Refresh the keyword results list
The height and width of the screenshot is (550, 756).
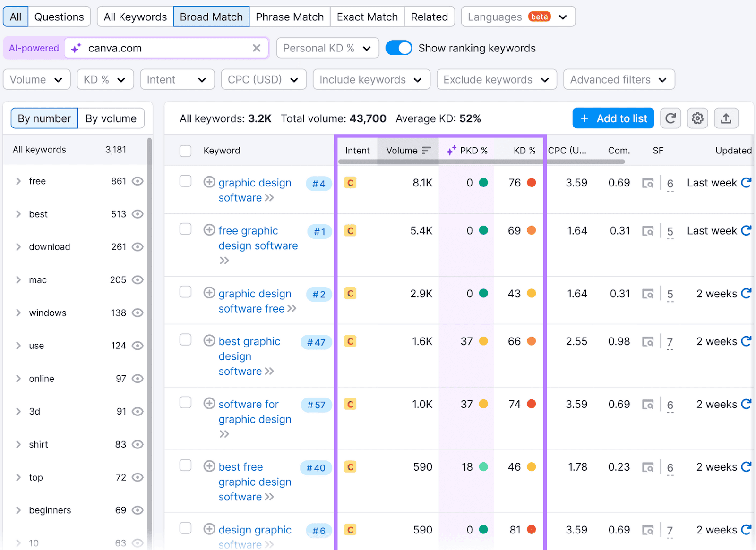[x=670, y=118]
